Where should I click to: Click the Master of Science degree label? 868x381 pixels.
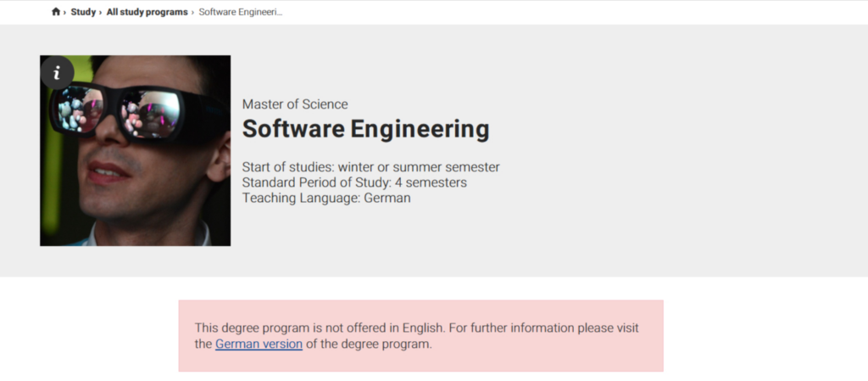click(x=295, y=104)
